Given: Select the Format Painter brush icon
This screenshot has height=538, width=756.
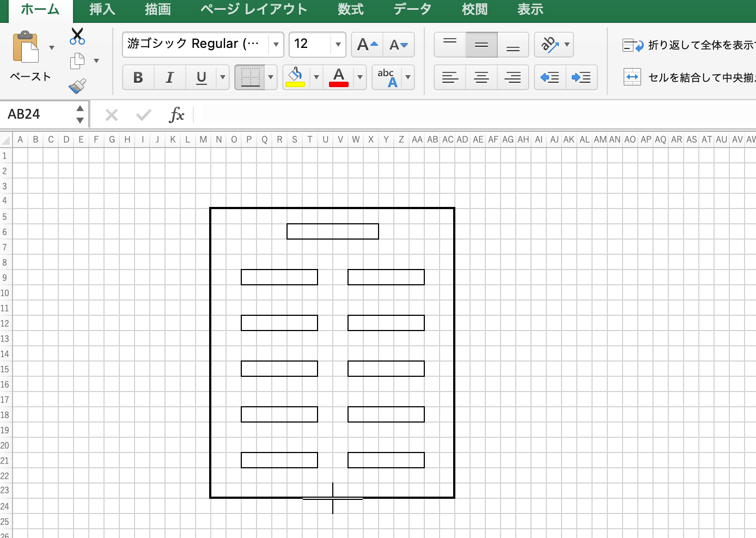Looking at the screenshot, I should click(77, 85).
